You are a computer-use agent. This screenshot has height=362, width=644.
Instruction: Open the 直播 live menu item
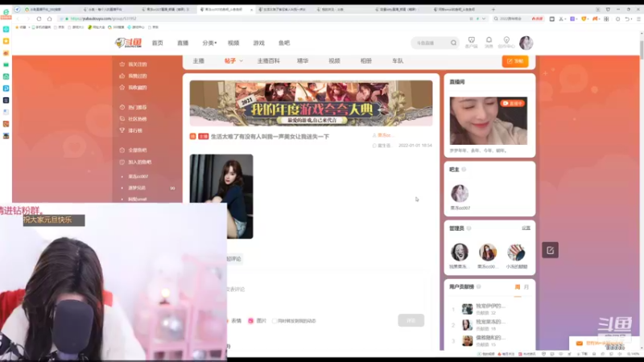pos(183,43)
